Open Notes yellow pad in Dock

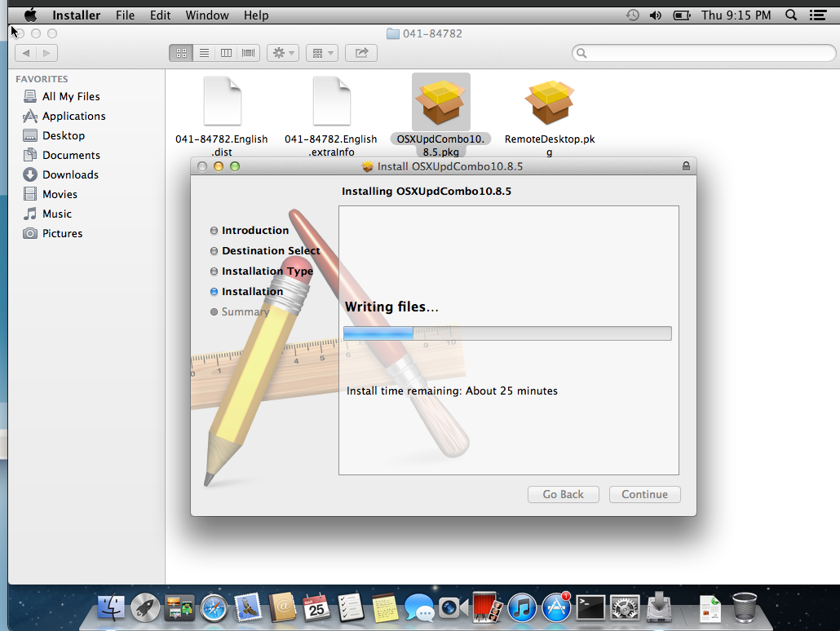pyautogui.click(x=385, y=608)
